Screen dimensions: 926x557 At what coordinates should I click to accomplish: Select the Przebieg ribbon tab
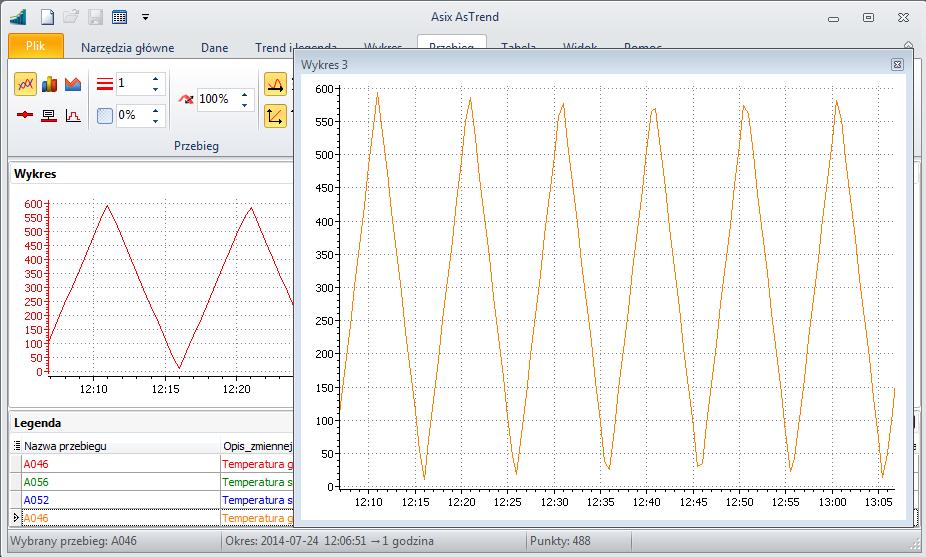451,42
